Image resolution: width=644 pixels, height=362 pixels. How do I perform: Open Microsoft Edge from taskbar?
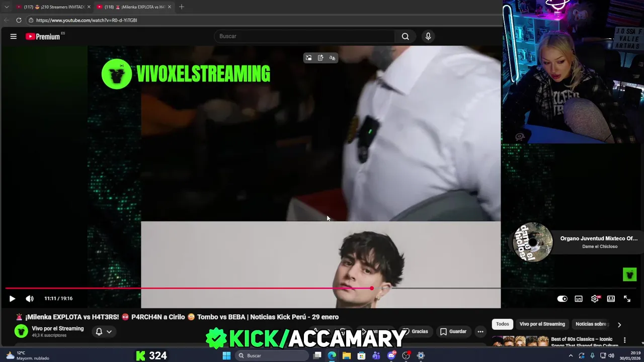pyautogui.click(x=332, y=355)
